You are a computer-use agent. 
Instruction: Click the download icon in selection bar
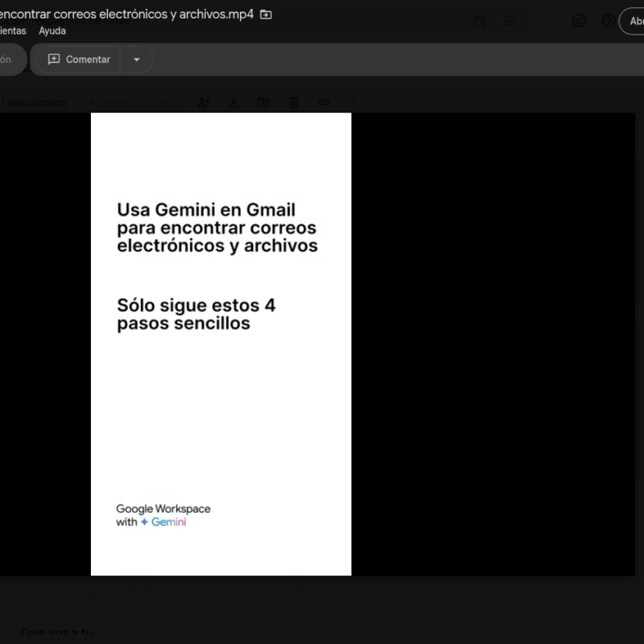point(233,102)
